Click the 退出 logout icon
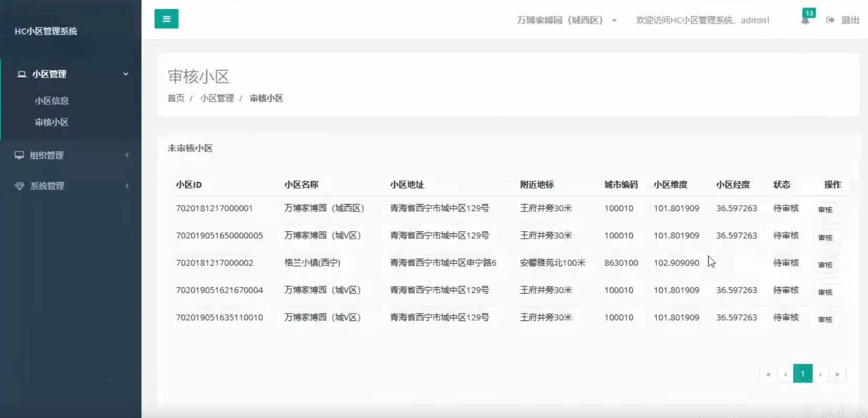The image size is (868, 418). (x=830, y=20)
